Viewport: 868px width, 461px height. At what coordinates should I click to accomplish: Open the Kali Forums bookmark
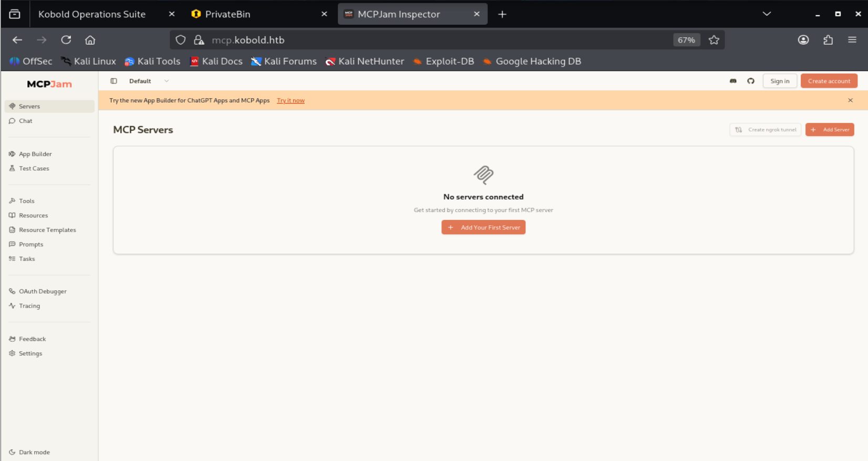(284, 61)
